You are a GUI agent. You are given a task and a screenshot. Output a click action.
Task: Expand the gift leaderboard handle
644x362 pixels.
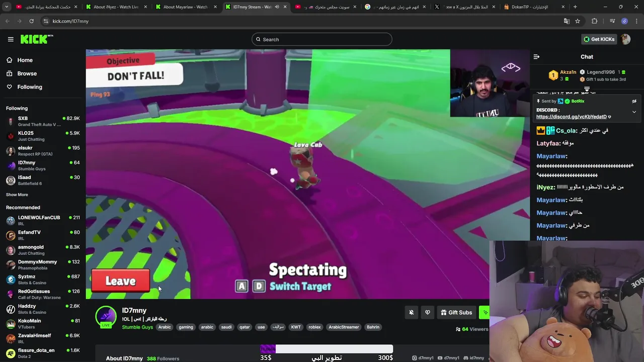click(587, 89)
